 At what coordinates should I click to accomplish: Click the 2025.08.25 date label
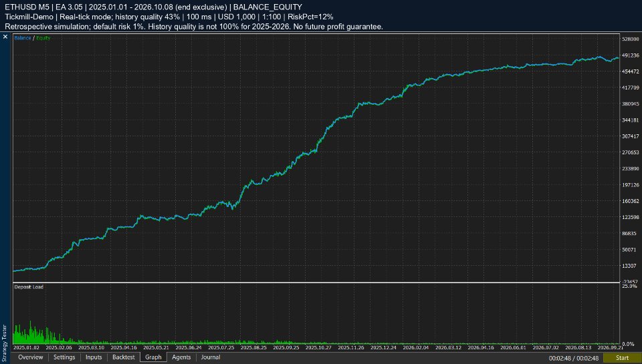point(253,348)
